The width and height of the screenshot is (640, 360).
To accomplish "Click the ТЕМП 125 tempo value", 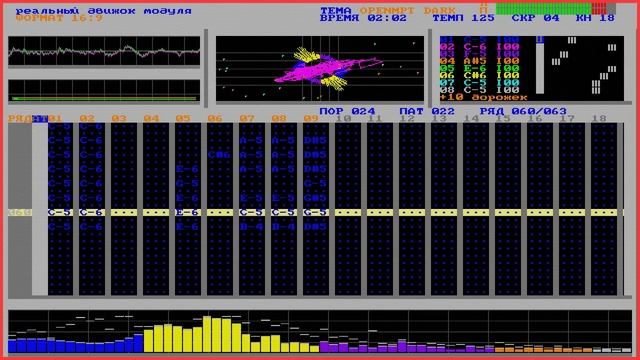I will (463, 18).
